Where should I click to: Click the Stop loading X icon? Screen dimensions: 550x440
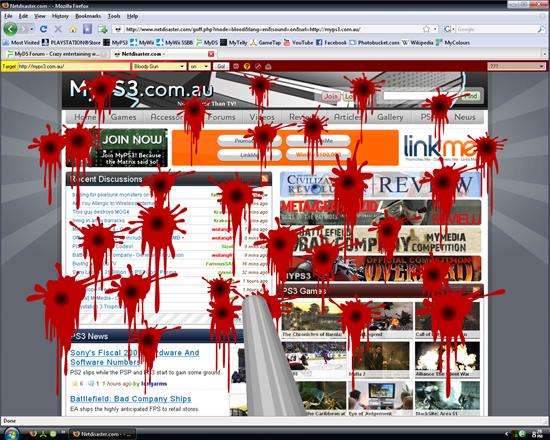(58, 29)
